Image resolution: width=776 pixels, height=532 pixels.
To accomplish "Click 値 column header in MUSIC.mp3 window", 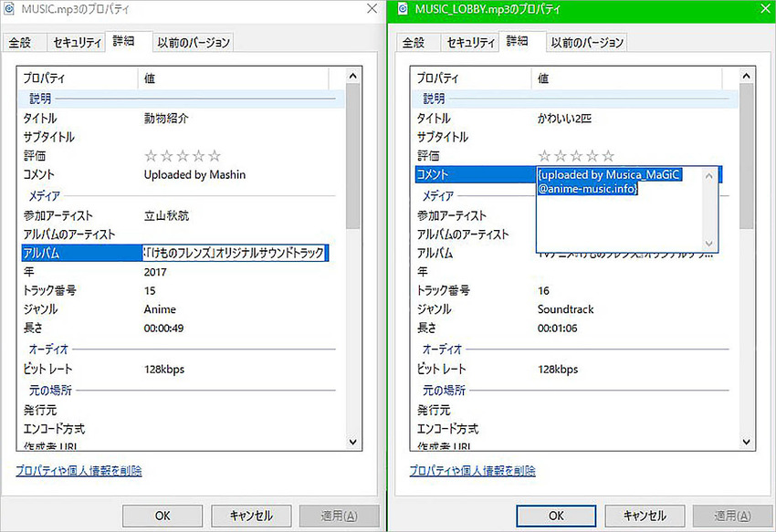I will pos(233,78).
